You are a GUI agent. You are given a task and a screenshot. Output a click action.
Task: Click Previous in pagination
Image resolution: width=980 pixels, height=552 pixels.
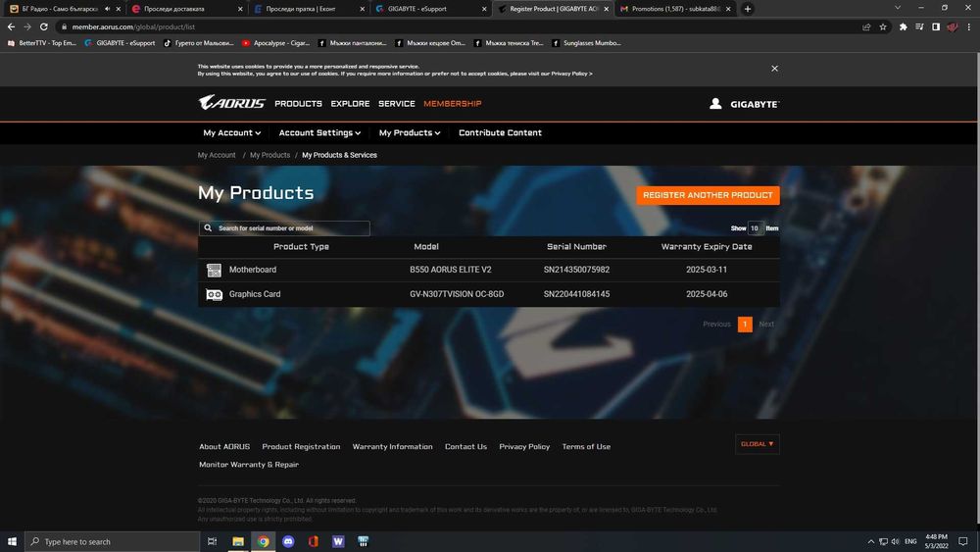(x=716, y=324)
